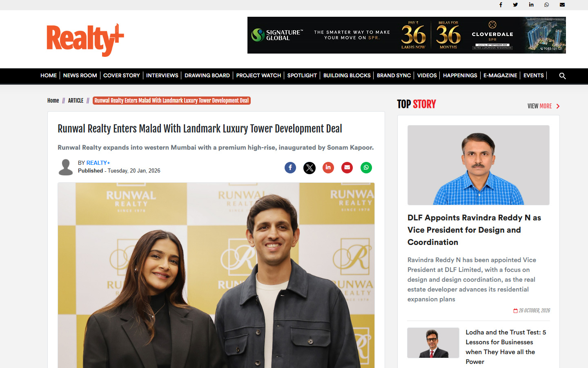Image resolution: width=588 pixels, height=368 pixels.
Task: Click the Realty+ logo
Action: (85, 40)
